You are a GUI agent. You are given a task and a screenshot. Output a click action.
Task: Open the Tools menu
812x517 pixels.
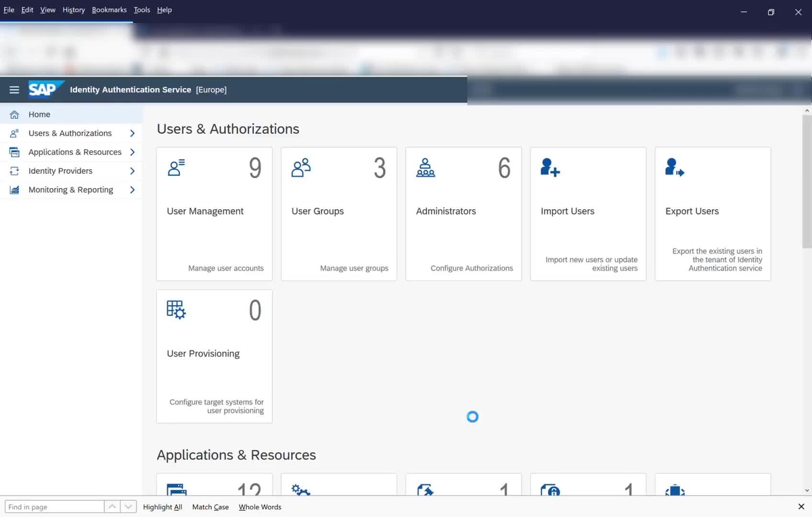click(x=142, y=10)
